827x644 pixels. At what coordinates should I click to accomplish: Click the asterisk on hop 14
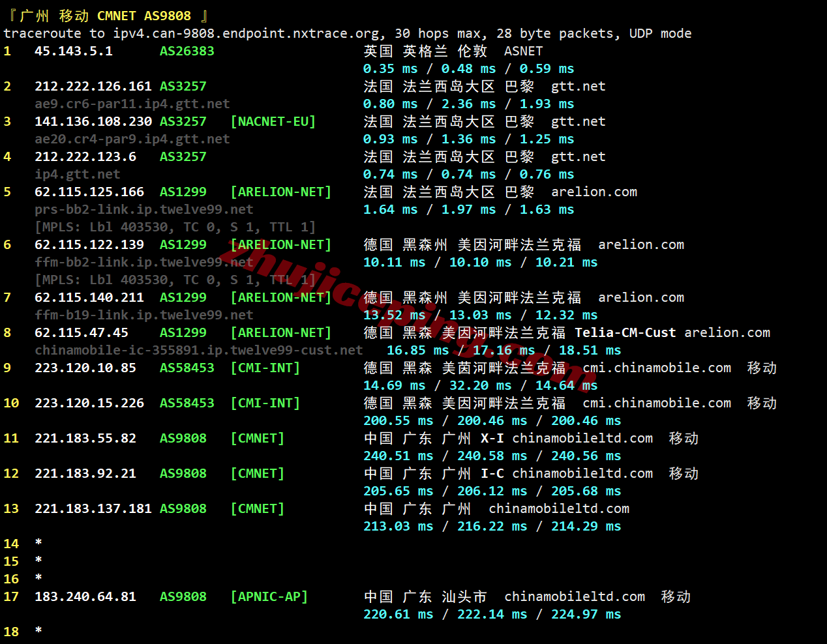(38, 542)
